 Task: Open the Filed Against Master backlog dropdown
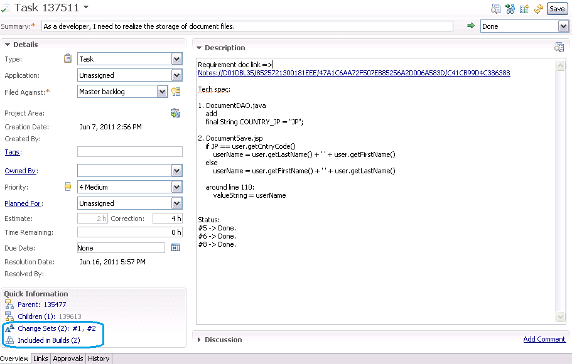162,92
